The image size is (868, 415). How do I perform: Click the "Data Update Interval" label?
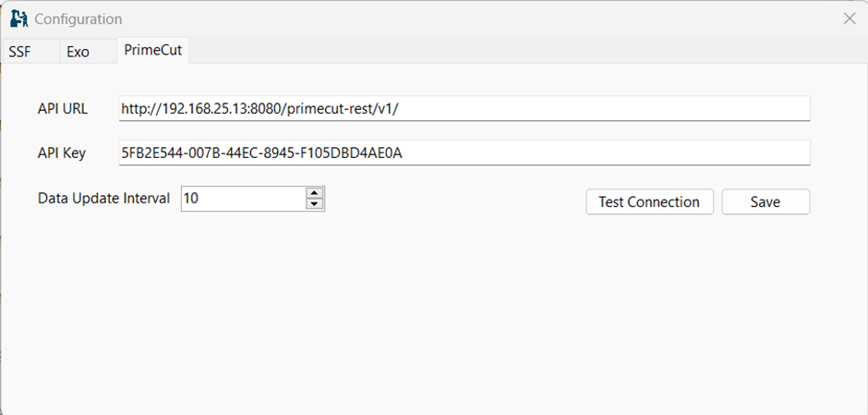click(x=103, y=198)
